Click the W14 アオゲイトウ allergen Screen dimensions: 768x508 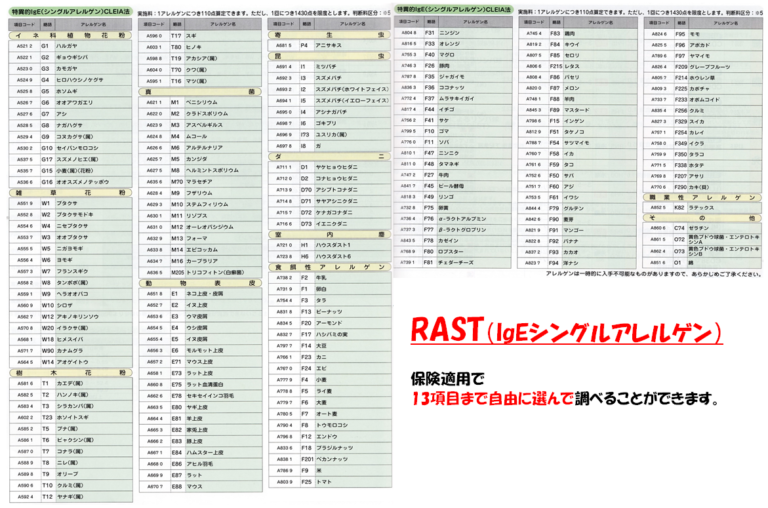click(71, 362)
